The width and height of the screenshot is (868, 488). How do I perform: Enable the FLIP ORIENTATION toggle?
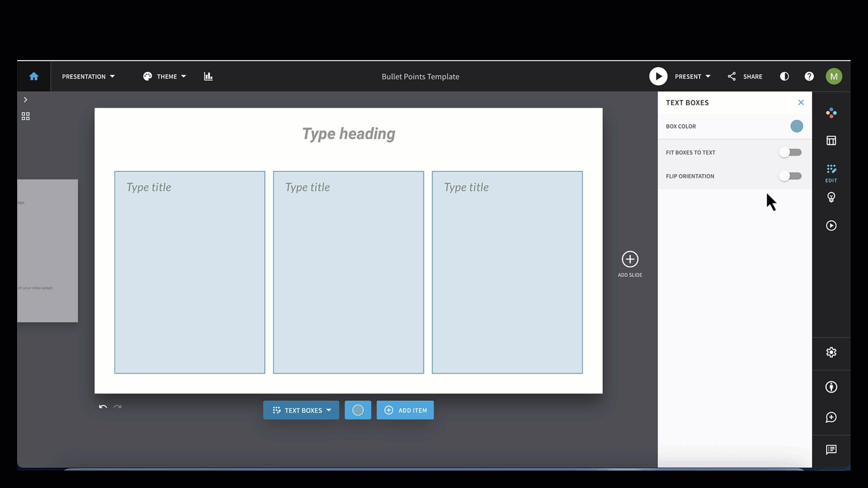pyautogui.click(x=790, y=176)
